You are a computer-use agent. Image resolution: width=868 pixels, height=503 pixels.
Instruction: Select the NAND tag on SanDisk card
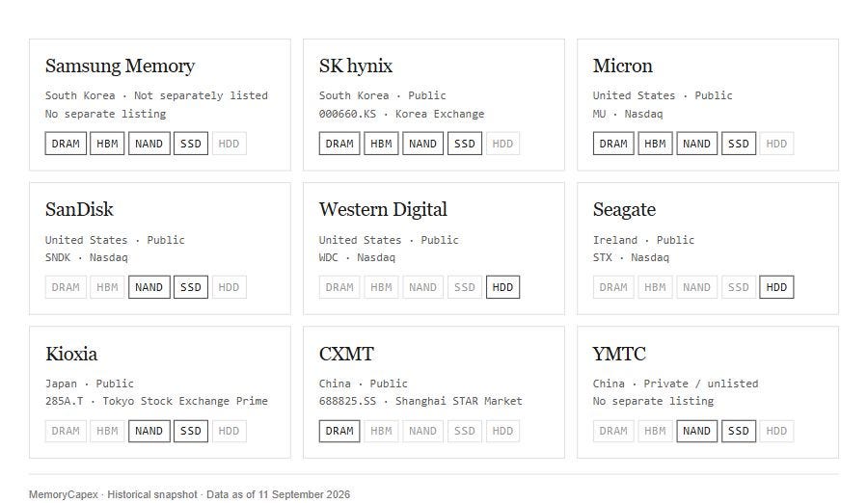pos(149,287)
